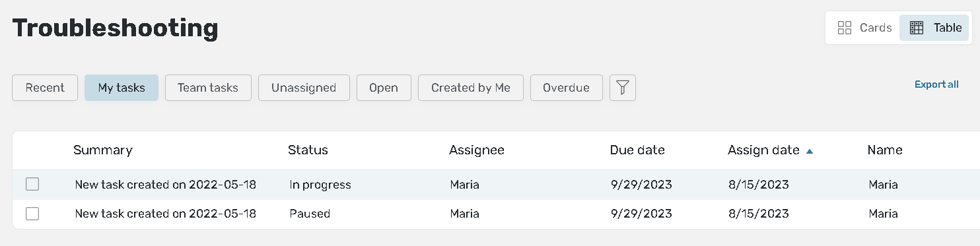Click the Summary column header

click(103, 150)
